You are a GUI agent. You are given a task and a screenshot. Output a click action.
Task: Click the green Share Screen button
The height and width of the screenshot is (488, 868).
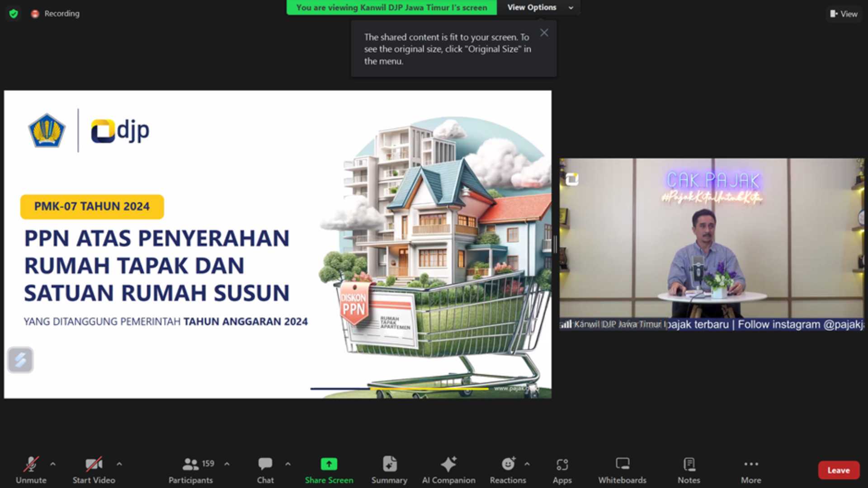(329, 464)
